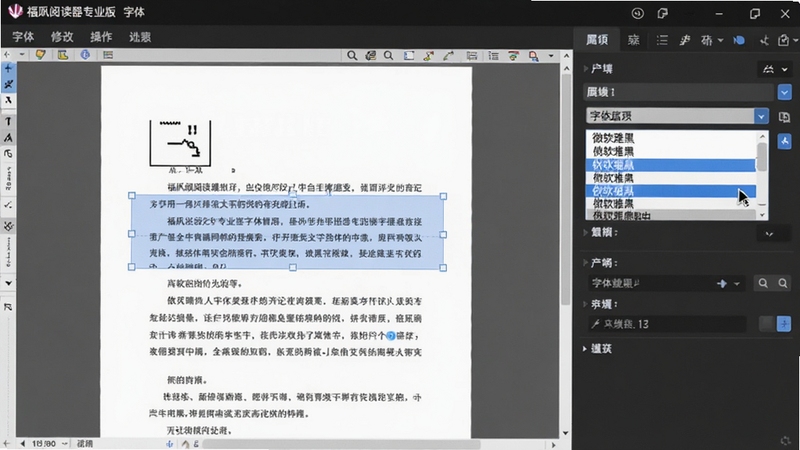Click the blue marker circle in document text
The image size is (800, 450).
pos(391,336)
